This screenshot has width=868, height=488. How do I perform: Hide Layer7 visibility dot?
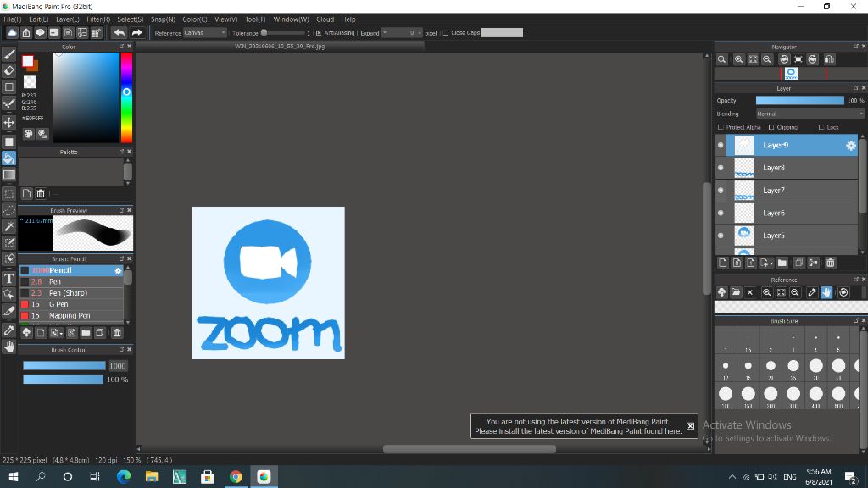pos(721,191)
